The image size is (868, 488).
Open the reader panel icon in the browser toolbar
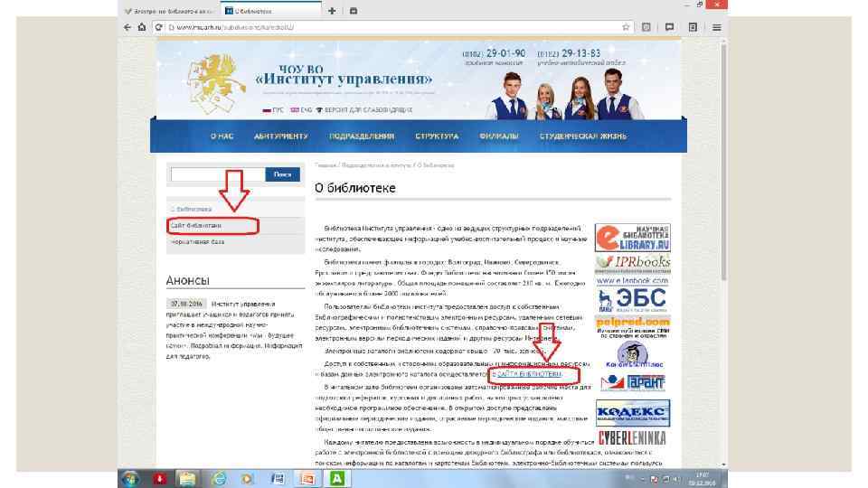(693, 27)
